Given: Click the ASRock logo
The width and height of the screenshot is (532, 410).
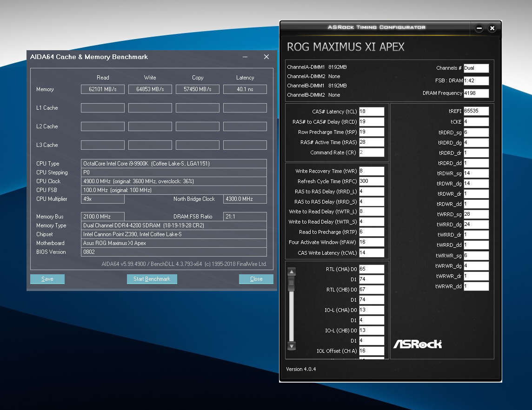Looking at the screenshot, I should click(x=418, y=344).
